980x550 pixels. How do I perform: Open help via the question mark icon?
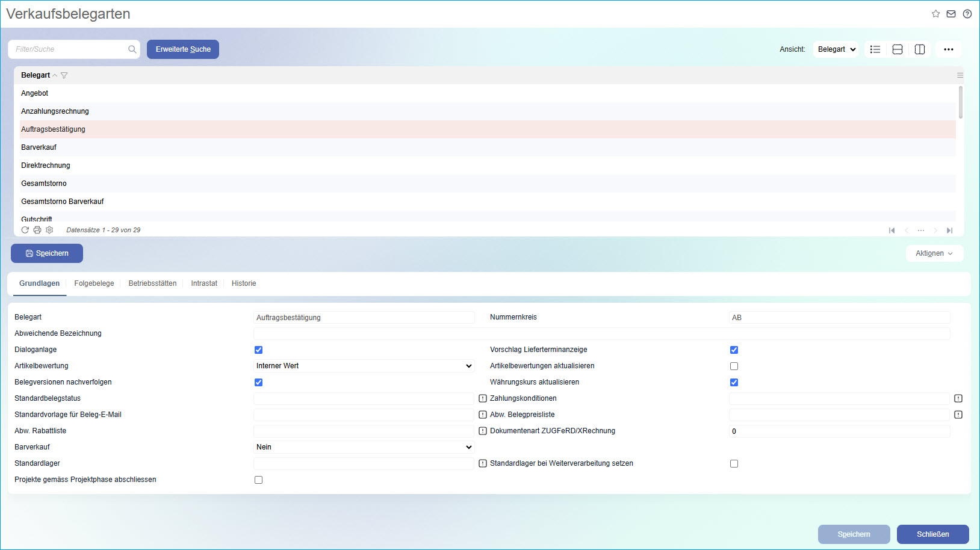click(967, 13)
